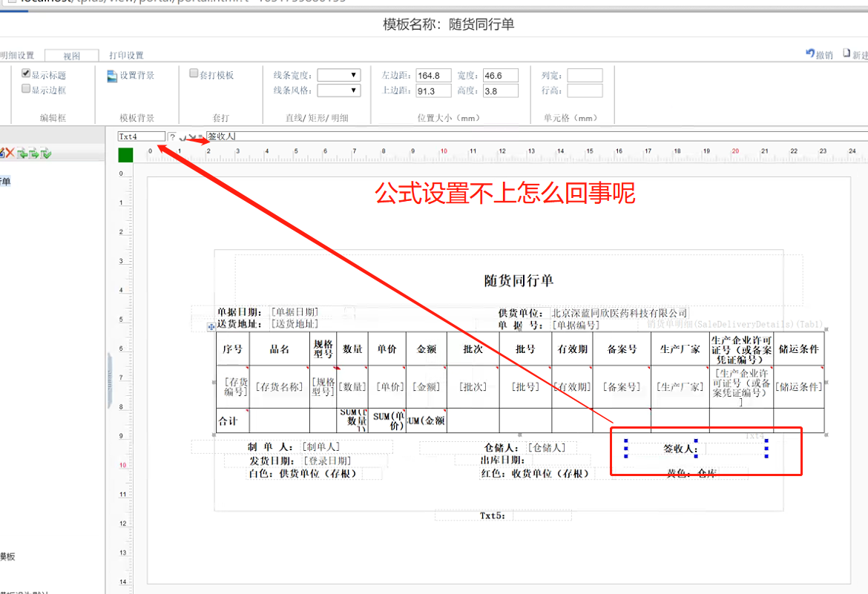The image size is (868, 594).
Task: Click the formula confirm checkmark
Action: (x=183, y=136)
